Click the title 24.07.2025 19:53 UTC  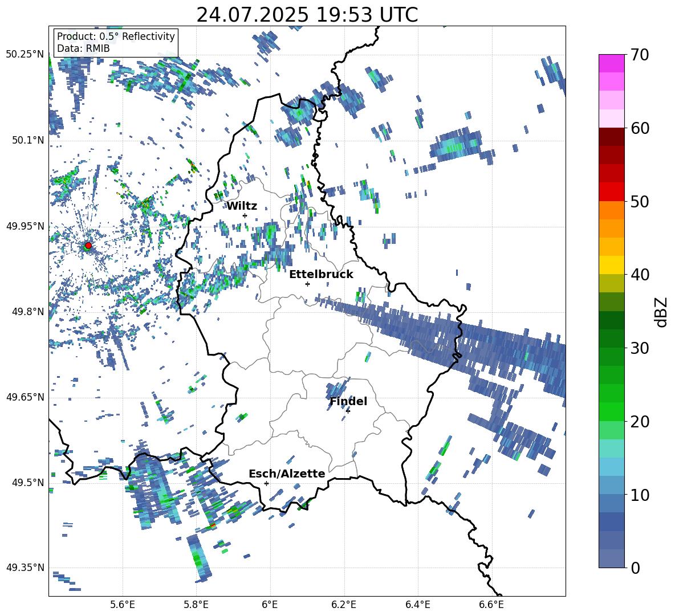307,15
